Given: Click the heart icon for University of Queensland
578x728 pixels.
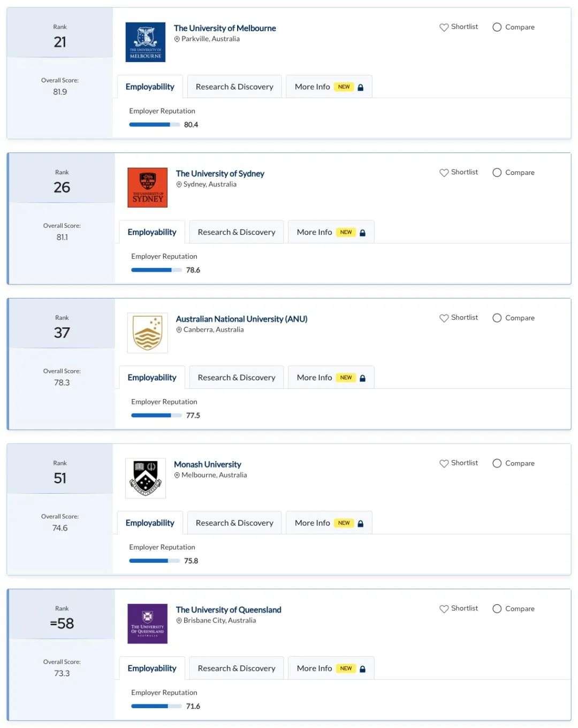Looking at the screenshot, I should [444, 609].
